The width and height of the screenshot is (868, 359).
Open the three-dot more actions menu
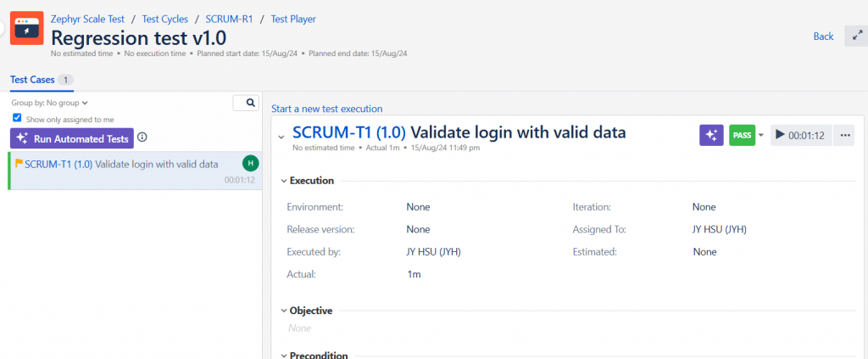coord(844,135)
